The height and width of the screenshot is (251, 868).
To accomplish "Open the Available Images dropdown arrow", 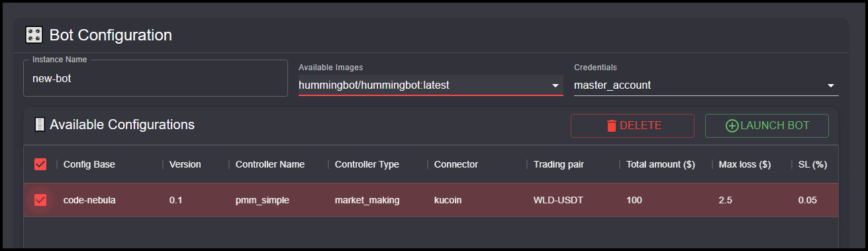I will pos(555,85).
